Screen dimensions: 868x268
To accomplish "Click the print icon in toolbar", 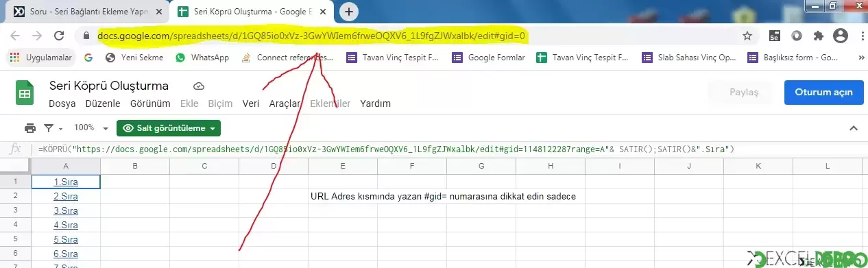I will coord(29,128).
